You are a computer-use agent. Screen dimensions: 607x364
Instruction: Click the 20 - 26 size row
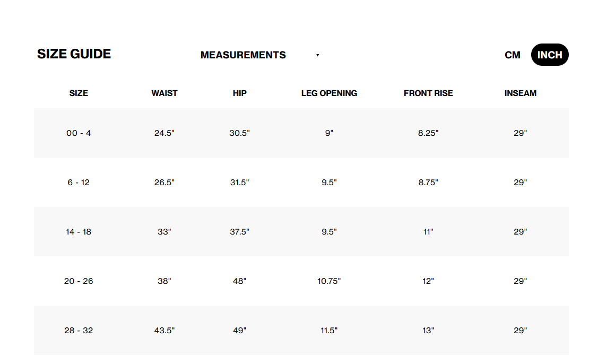tap(79, 281)
